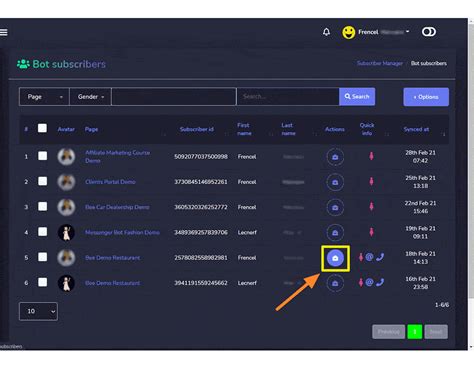Open the Subscriber Manager breadcrumb link
Viewport: 474px width, 369px height.
pos(380,63)
